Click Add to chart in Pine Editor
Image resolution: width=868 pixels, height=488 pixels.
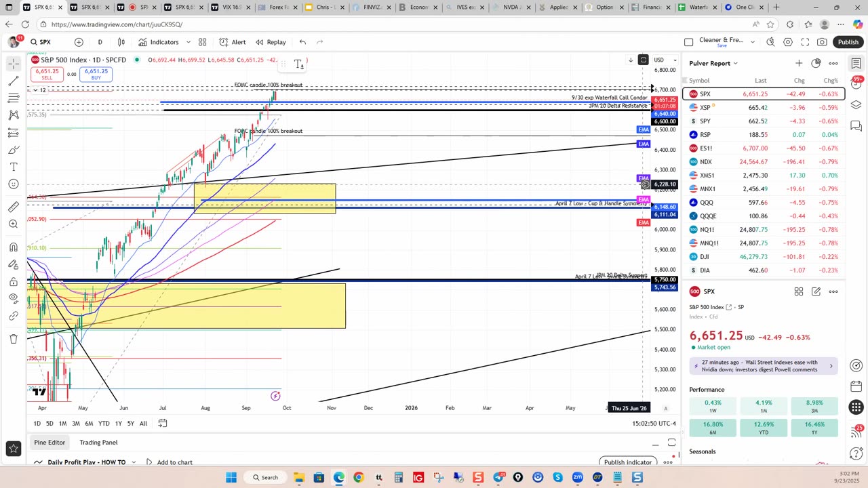pyautogui.click(x=169, y=462)
